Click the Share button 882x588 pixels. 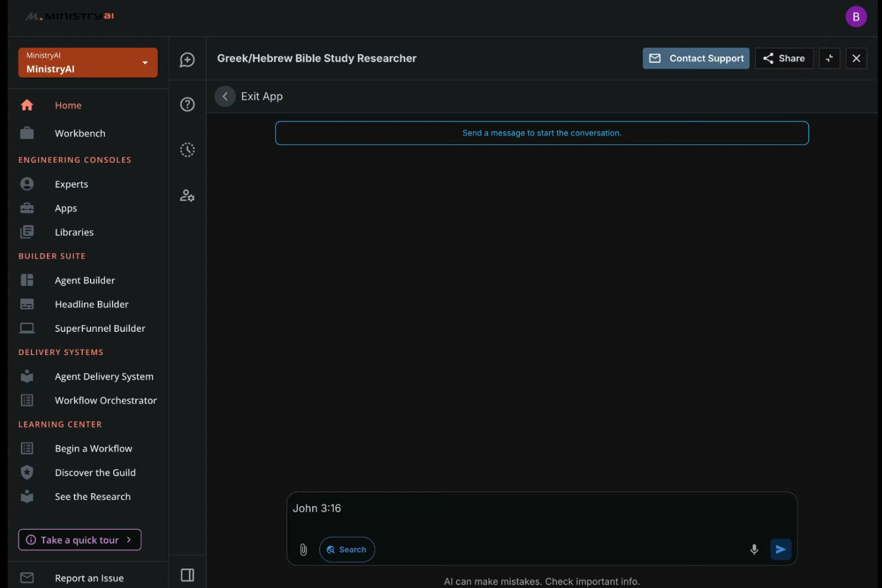click(784, 58)
